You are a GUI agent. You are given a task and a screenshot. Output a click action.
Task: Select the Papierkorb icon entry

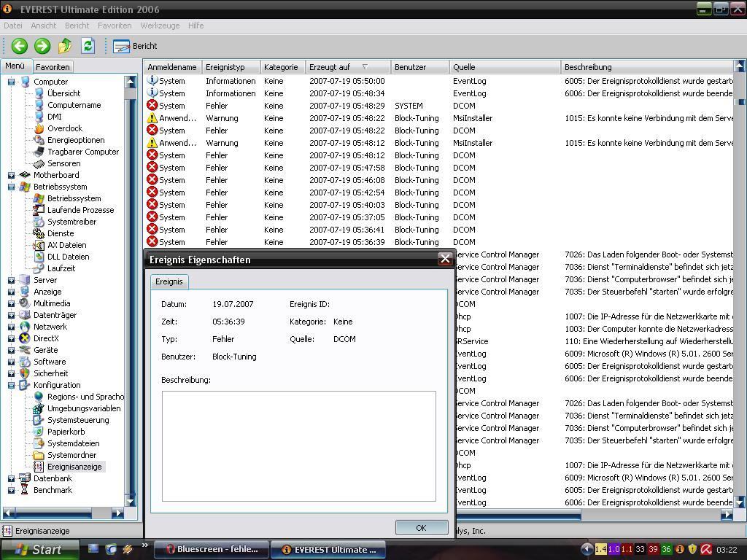click(39, 432)
